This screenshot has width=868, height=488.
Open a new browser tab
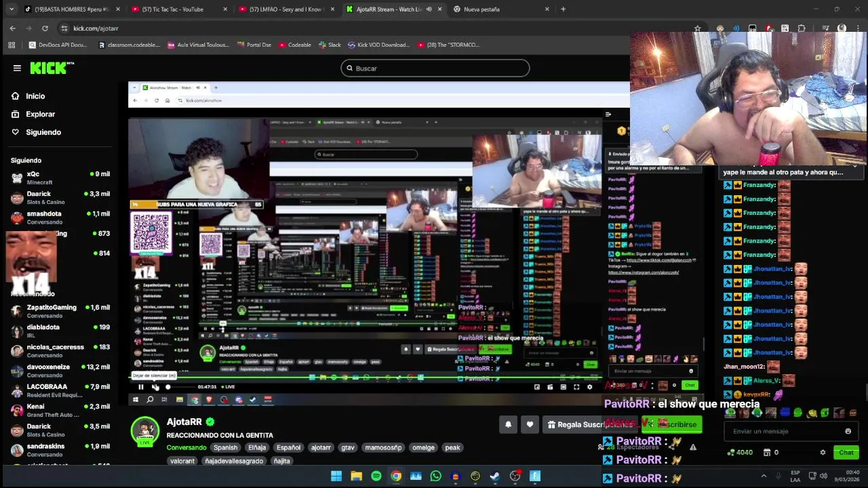[564, 9]
